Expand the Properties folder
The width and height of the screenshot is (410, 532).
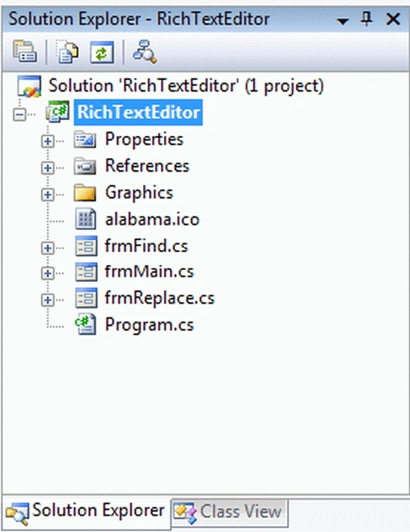[x=48, y=141]
